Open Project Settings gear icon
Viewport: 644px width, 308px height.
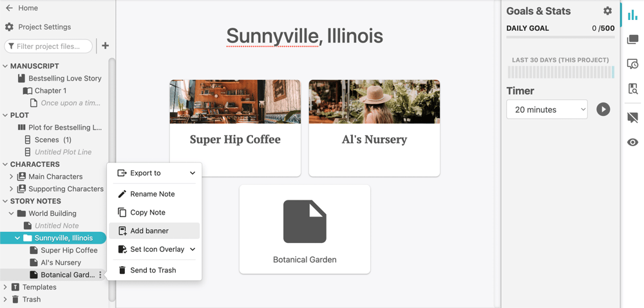(9, 27)
